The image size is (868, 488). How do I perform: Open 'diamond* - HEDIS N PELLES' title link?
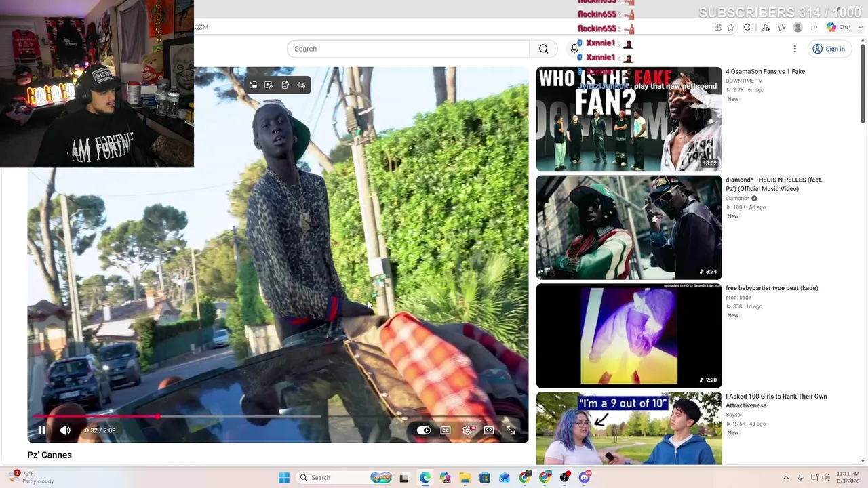tap(774, 184)
